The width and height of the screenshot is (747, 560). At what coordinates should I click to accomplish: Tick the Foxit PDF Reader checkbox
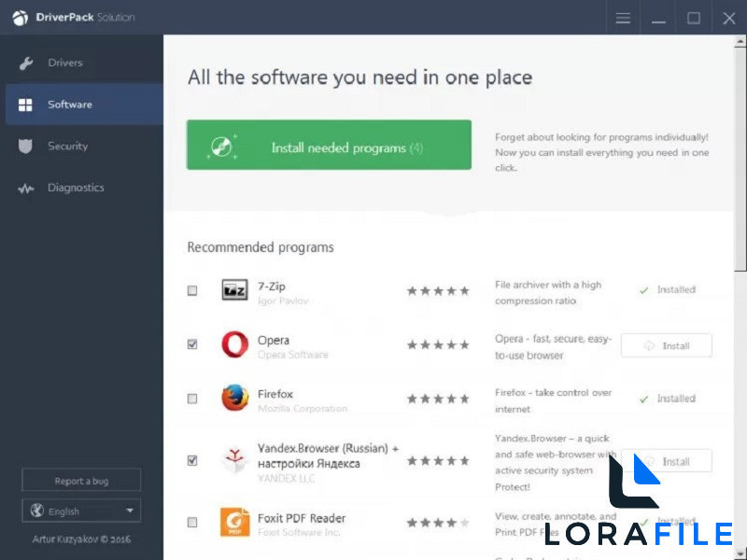click(x=192, y=523)
